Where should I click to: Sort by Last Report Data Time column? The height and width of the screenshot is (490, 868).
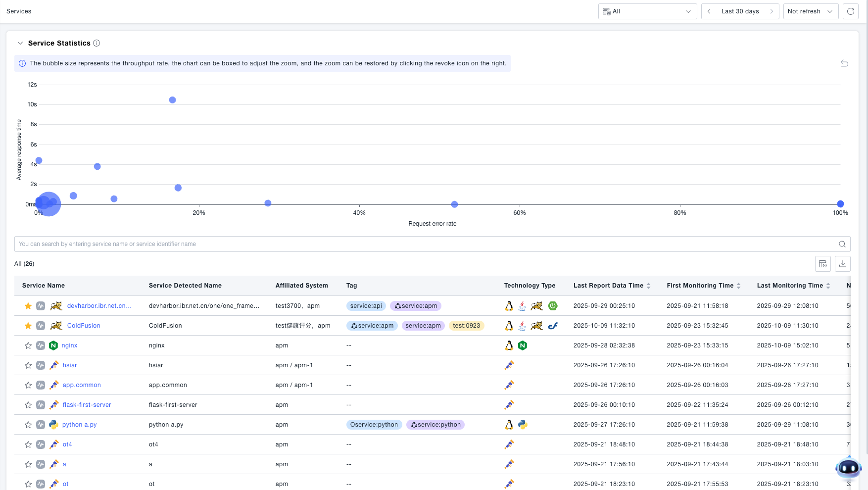pyautogui.click(x=648, y=286)
